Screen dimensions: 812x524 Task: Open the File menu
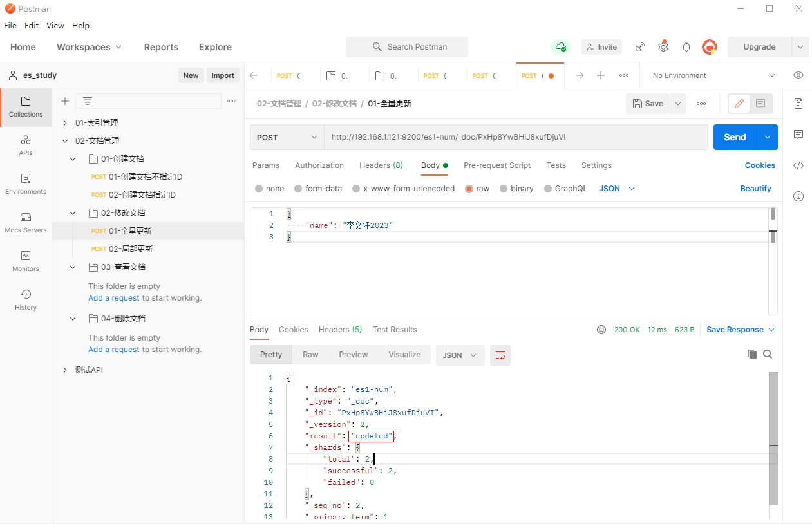coord(10,26)
